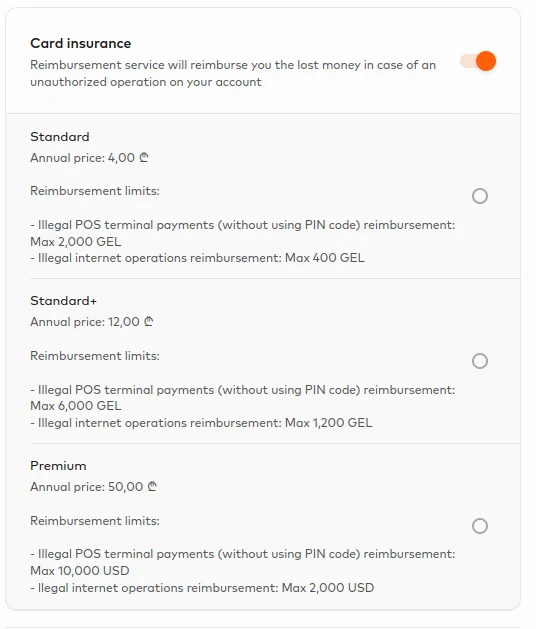Click the Premium annual price text
This screenshot has height=629, width=536.
coord(93,487)
